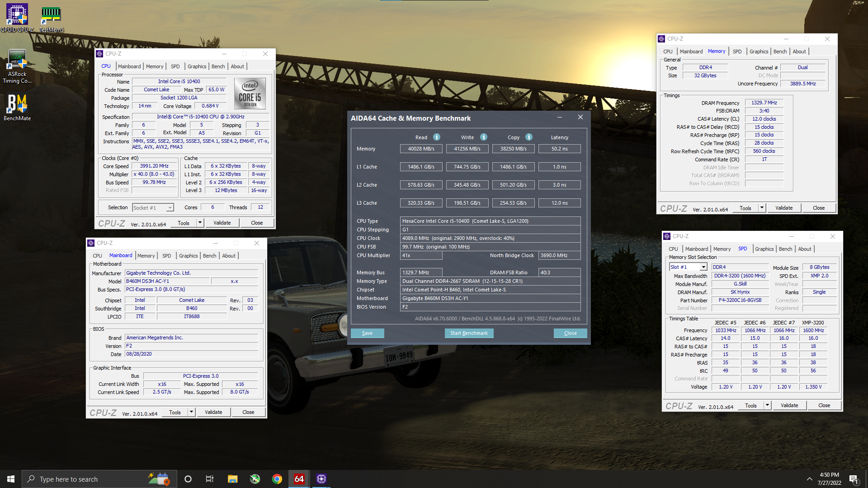Click Save in AIDA64 benchmark
Screen dimensions: 868x488
[x=368, y=333]
